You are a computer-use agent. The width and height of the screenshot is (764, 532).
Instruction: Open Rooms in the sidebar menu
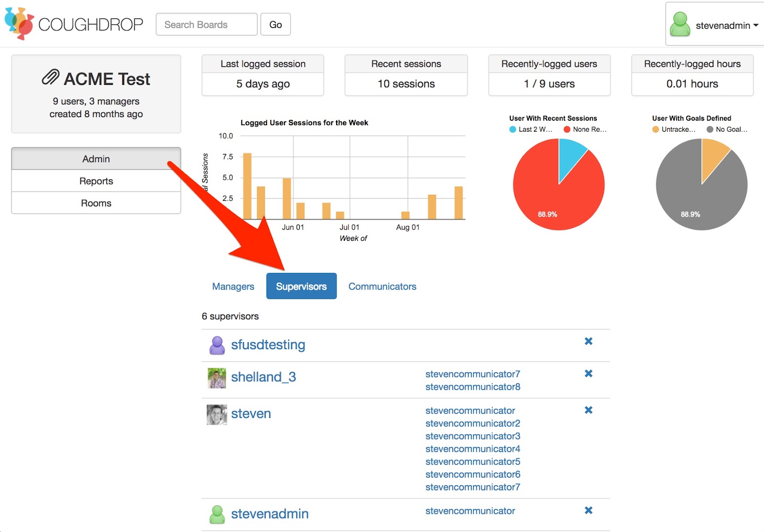(96, 203)
